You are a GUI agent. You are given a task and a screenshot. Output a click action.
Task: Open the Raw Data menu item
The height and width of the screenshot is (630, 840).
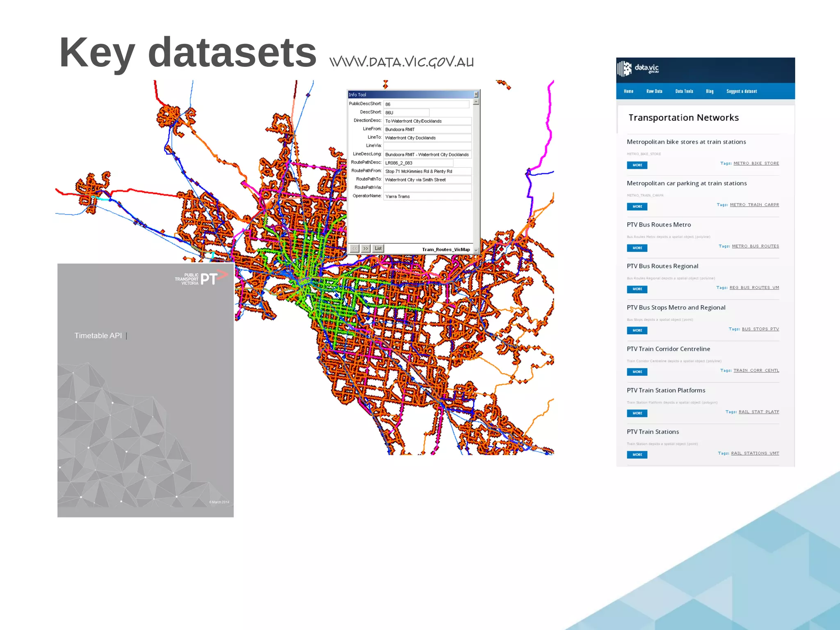click(x=654, y=91)
